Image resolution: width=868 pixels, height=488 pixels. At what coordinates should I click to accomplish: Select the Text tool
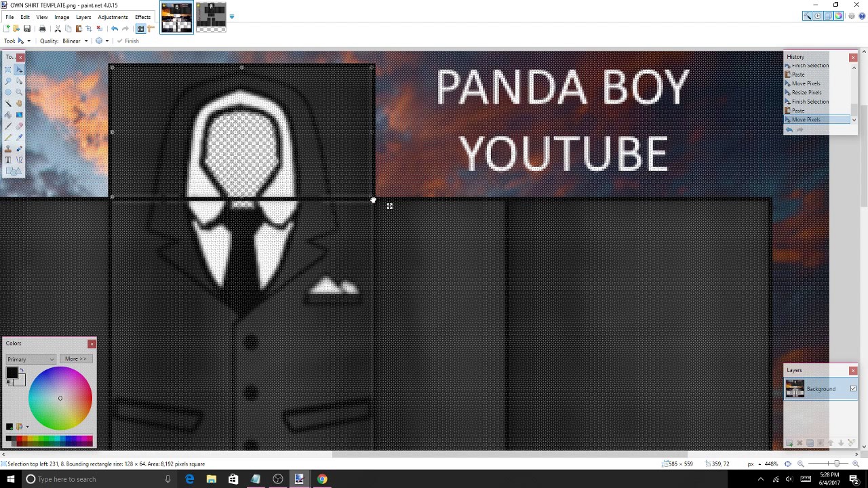pyautogui.click(x=8, y=161)
